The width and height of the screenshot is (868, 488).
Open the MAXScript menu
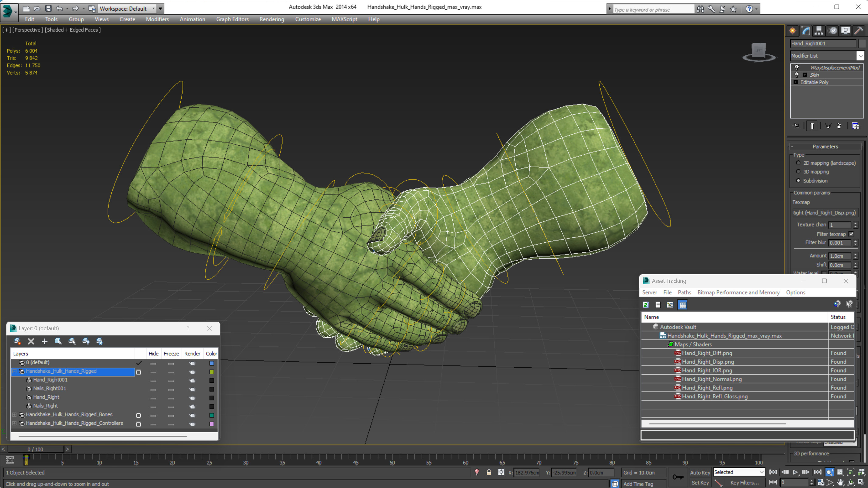point(344,19)
